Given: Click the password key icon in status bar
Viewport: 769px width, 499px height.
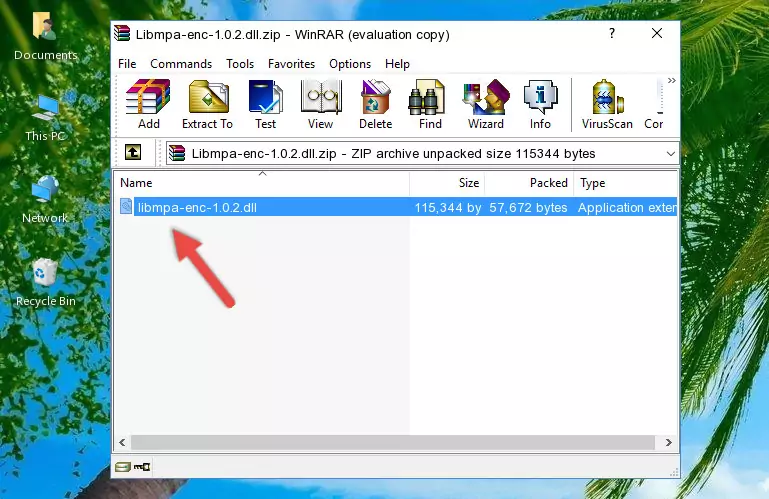Looking at the screenshot, I should pos(142,467).
